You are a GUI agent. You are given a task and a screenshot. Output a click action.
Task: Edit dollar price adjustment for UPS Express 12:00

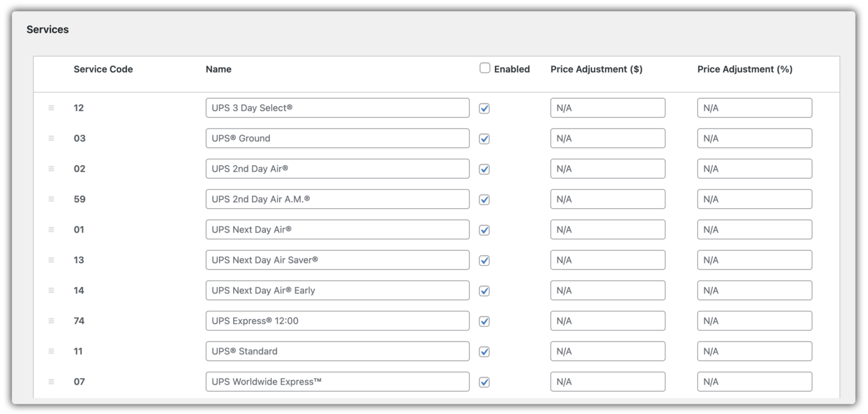pos(608,320)
